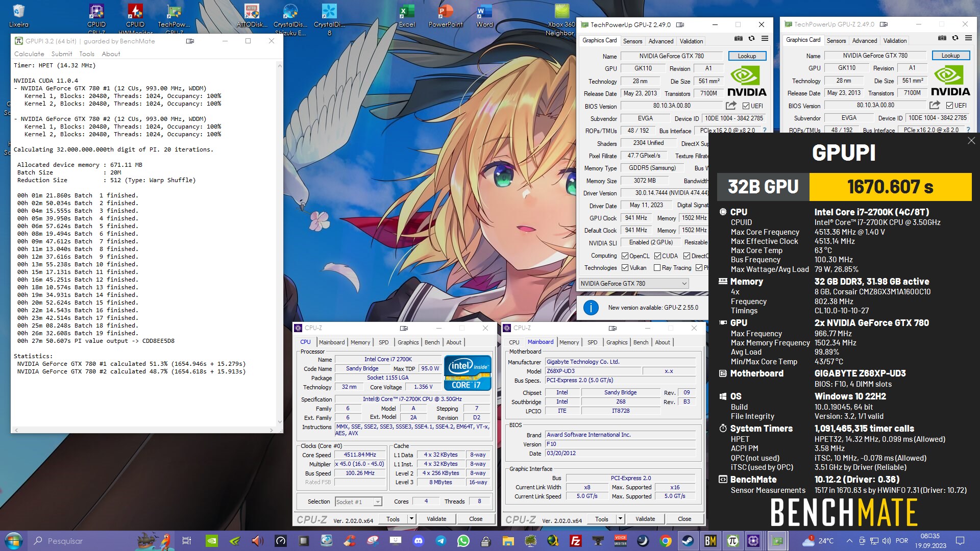Select the Excel desktop shortcut

click(x=407, y=16)
